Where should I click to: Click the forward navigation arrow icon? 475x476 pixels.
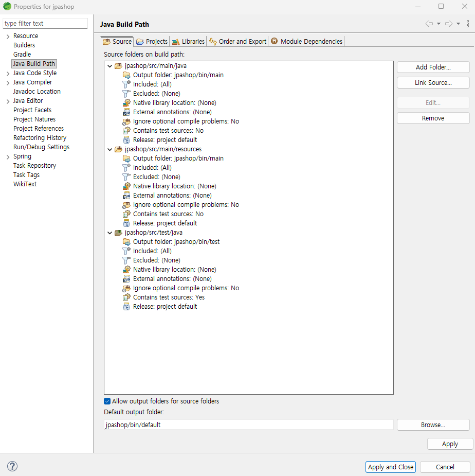(449, 24)
